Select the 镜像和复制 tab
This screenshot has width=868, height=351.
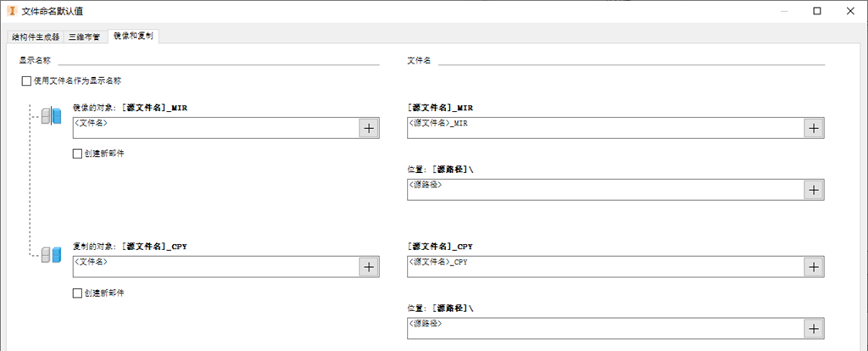(x=134, y=36)
